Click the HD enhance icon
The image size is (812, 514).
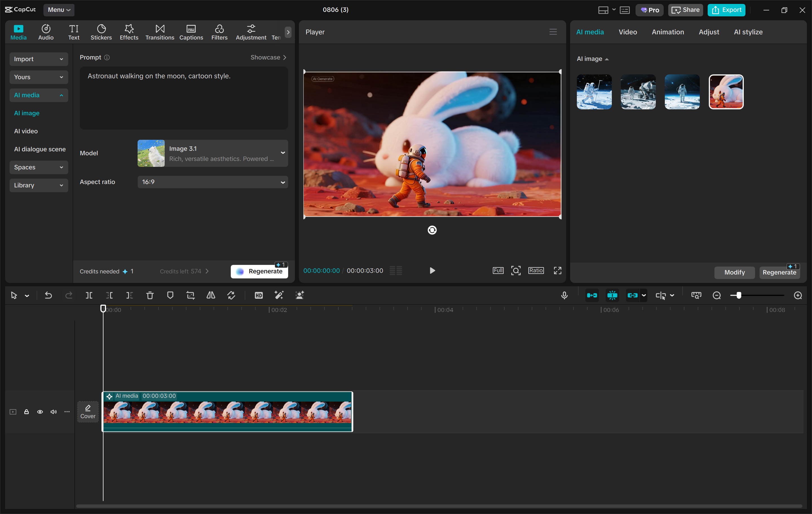point(259,295)
